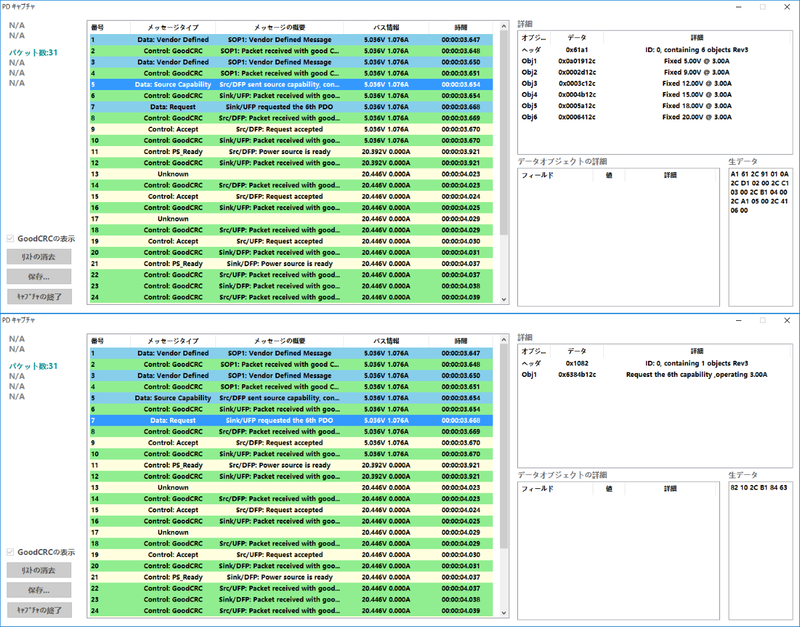Click リストの消去 button in the bottom window
The image size is (800, 627).
tap(39, 570)
